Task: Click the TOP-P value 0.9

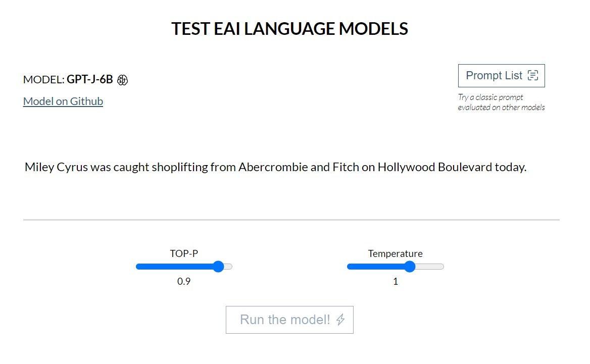Action: pyautogui.click(x=184, y=281)
